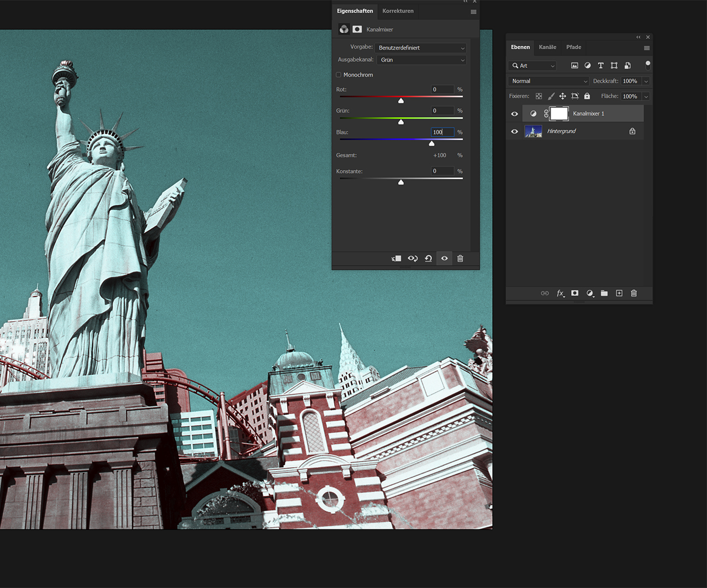The height and width of the screenshot is (588, 707).
Task: Create a new group folder in Ebenen
Action: (604, 293)
